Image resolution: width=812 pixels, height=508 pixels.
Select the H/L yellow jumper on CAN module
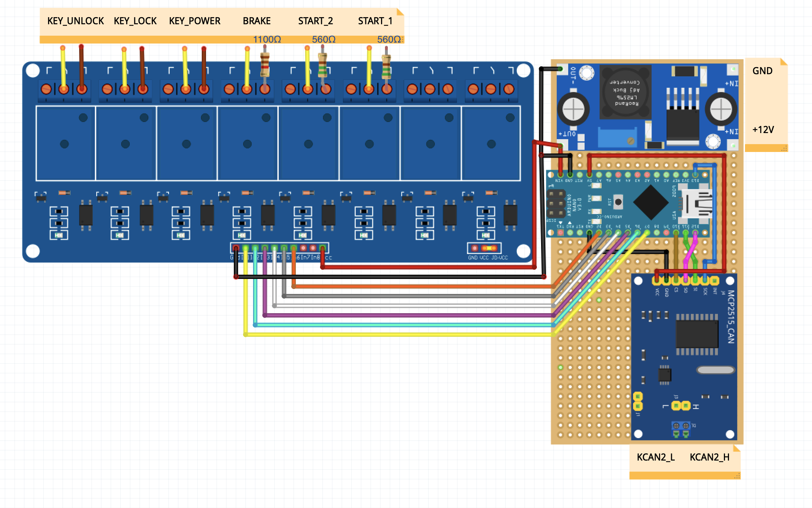tap(680, 406)
